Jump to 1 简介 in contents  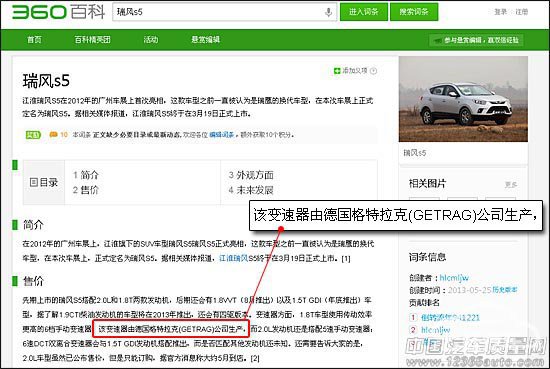click(86, 175)
